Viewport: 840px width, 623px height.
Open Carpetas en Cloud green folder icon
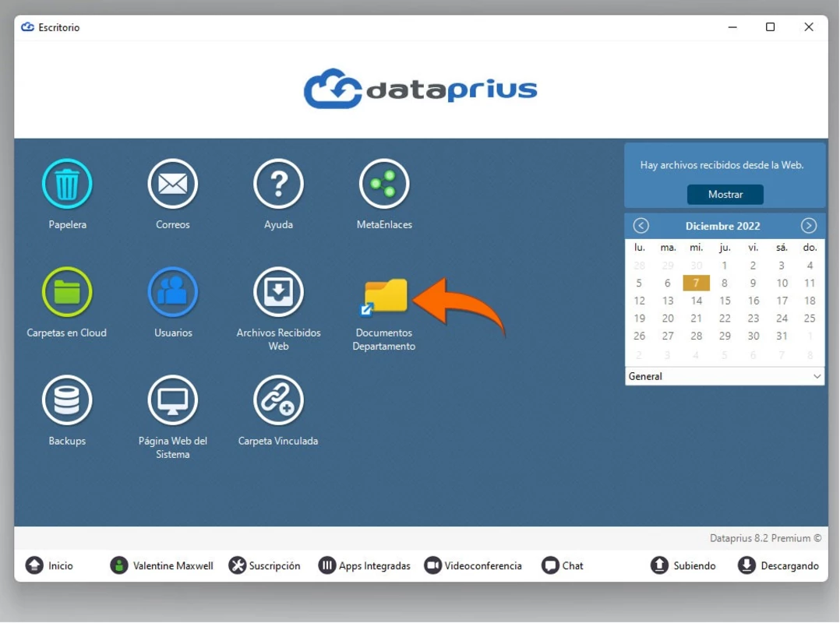point(67,292)
